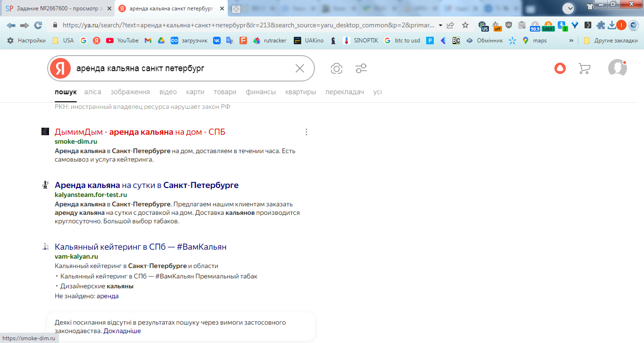Open ДымимДым аренда кальяна на дом result

click(x=140, y=132)
